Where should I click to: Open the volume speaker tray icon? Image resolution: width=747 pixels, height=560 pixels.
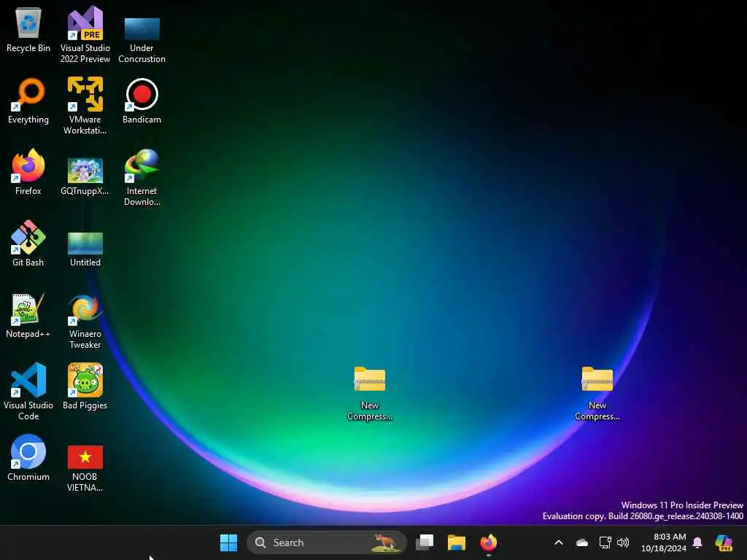pyautogui.click(x=623, y=542)
